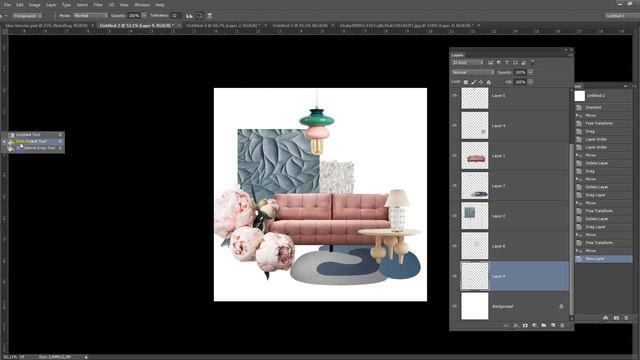Image resolution: width=640 pixels, height=360 pixels.
Task: Toggle visibility of Layer 4
Action: tap(454, 126)
